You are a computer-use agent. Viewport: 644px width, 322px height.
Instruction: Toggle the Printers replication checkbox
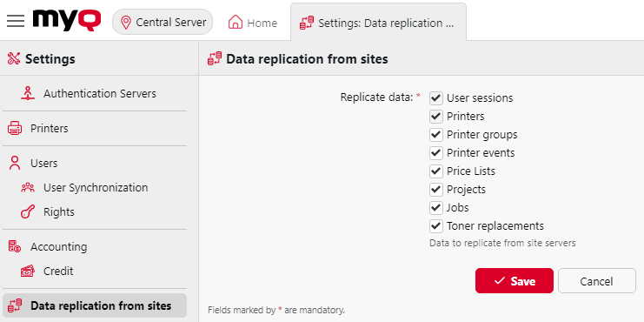tap(435, 117)
